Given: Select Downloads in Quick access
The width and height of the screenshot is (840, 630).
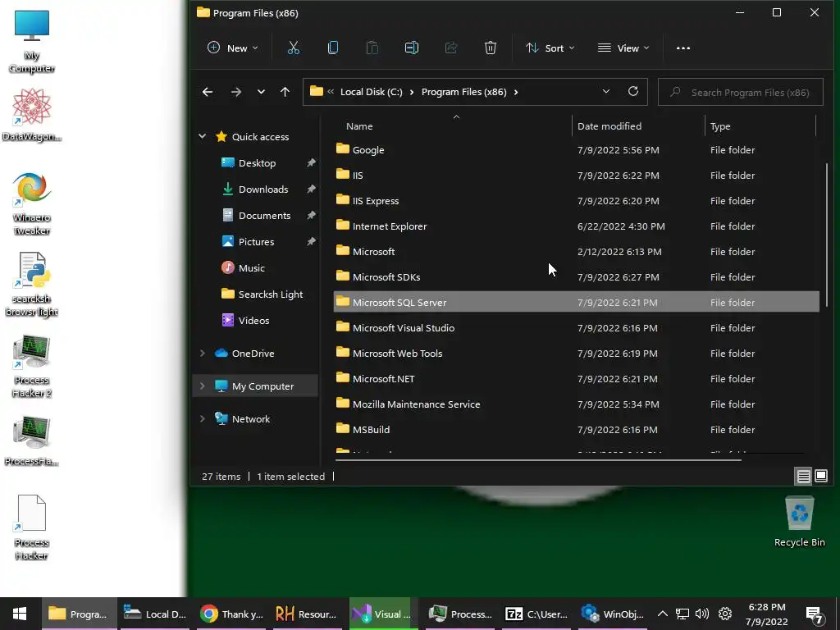Looking at the screenshot, I should point(263,189).
